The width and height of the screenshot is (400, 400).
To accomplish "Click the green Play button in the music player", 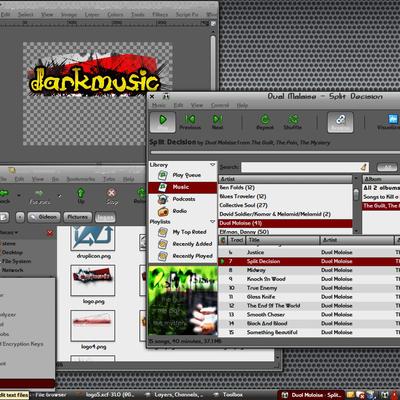I will coord(163,122).
